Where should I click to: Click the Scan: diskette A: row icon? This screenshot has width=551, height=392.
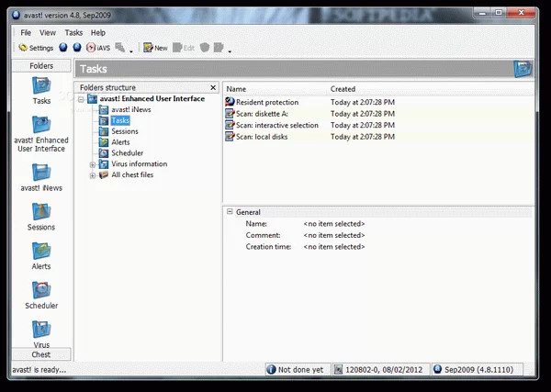click(x=230, y=114)
